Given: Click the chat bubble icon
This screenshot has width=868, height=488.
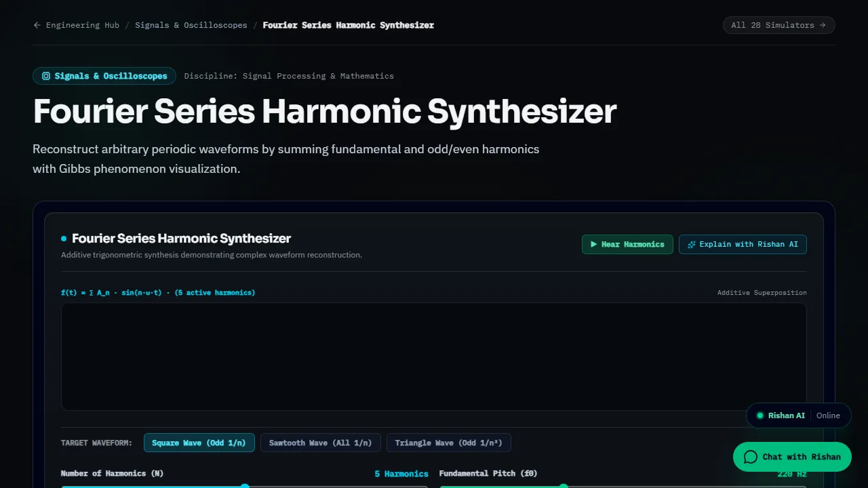Looking at the screenshot, I should click(x=750, y=457).
